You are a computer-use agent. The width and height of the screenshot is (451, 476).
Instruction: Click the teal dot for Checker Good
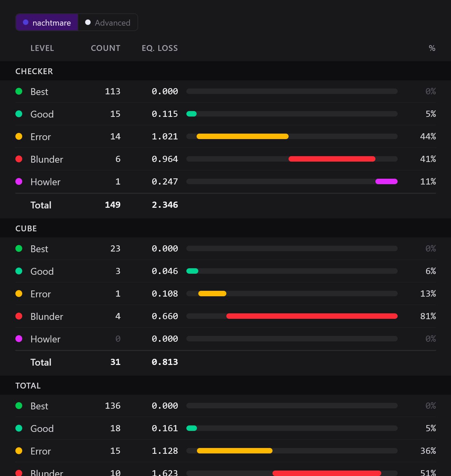[x=19, y=114]
